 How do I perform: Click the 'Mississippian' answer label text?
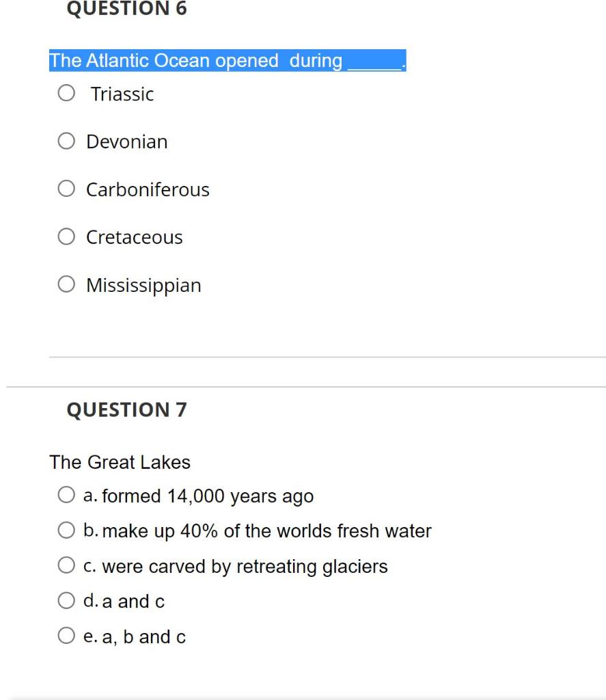(143, 285)
